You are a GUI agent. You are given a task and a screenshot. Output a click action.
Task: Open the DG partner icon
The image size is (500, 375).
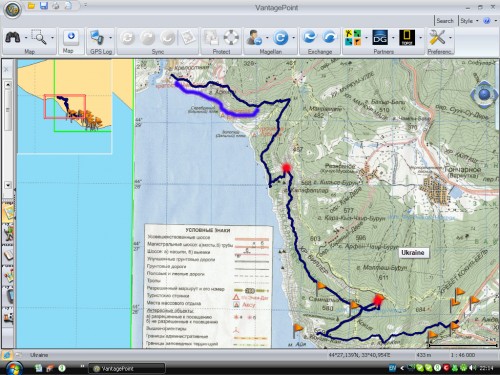(380, 38)
